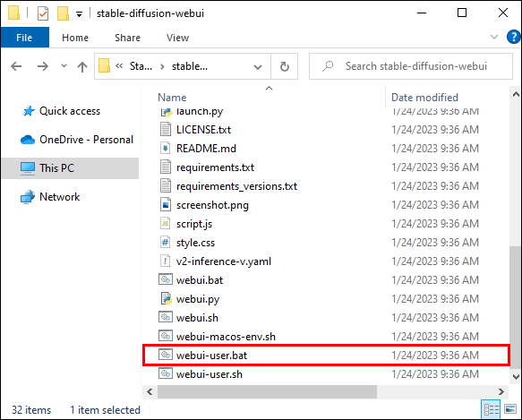
Task: Click webui-user.bat date modified cell
Action: (x=435, y=356)
